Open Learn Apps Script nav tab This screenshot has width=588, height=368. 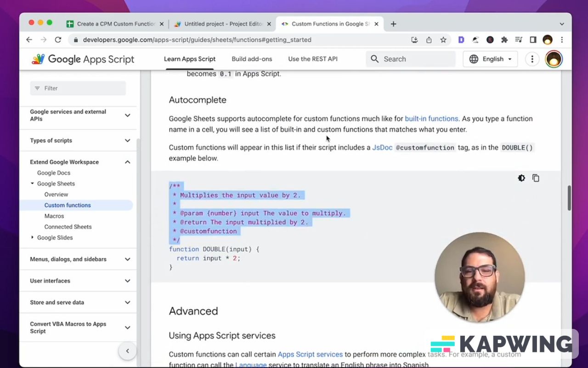point(190,59)
